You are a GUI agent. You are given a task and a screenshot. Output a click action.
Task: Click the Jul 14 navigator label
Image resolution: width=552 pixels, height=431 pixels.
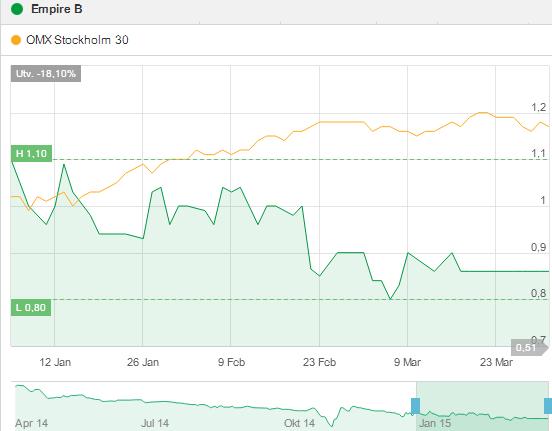pos(155,423)
